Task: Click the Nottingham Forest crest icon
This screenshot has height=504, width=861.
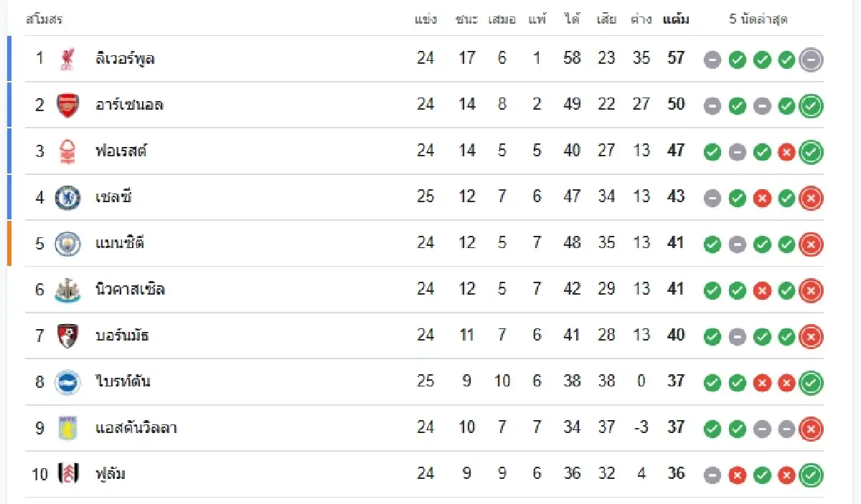Action: [x=67, y=151]
